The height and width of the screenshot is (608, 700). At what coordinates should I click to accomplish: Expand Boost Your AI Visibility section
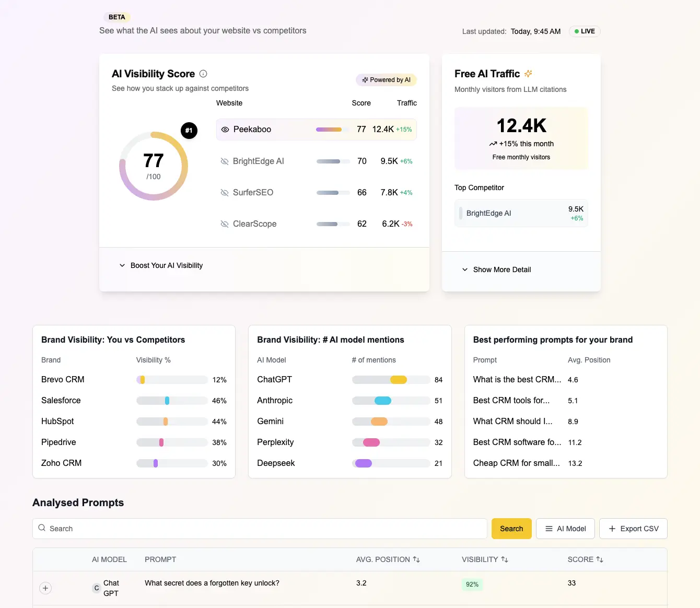pos(161,265)
